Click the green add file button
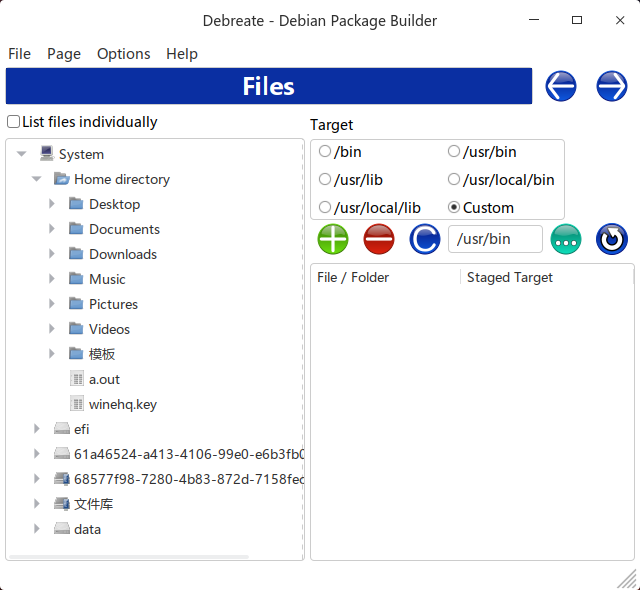 333,239
